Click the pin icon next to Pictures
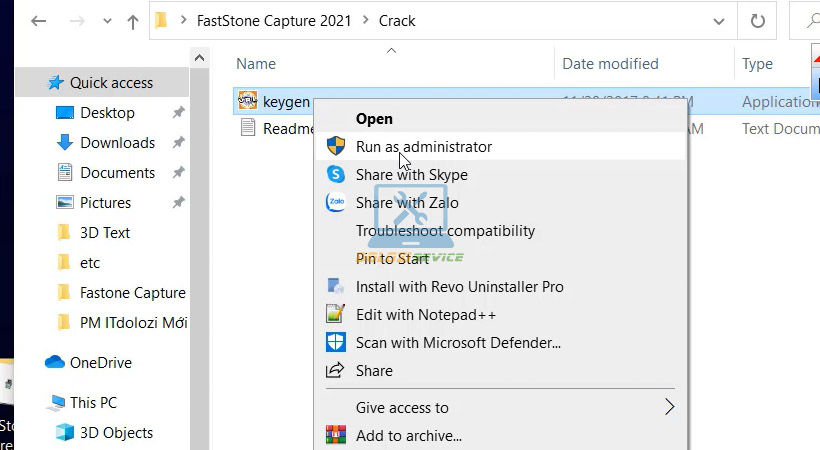Screen dimensions: 820x450 point(178,202)
